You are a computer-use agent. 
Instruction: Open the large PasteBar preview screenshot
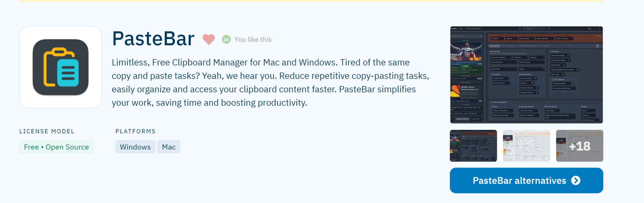pos(526,75)
